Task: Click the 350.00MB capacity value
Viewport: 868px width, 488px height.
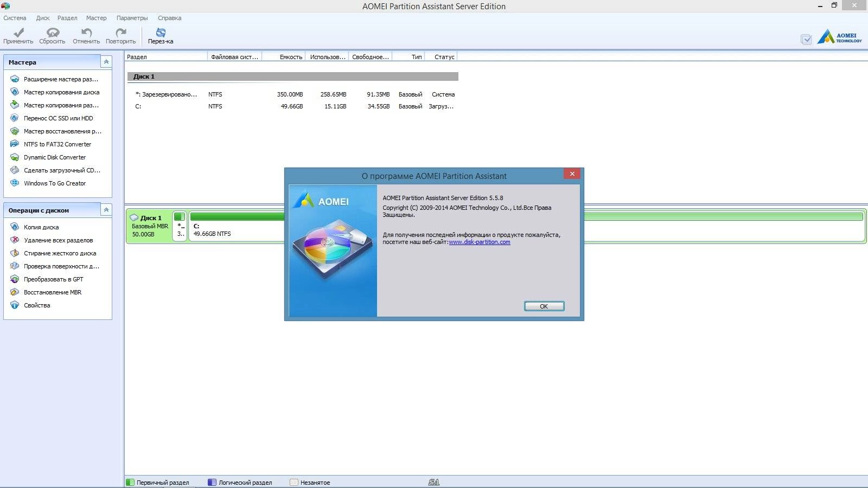Action: [290, 94]
